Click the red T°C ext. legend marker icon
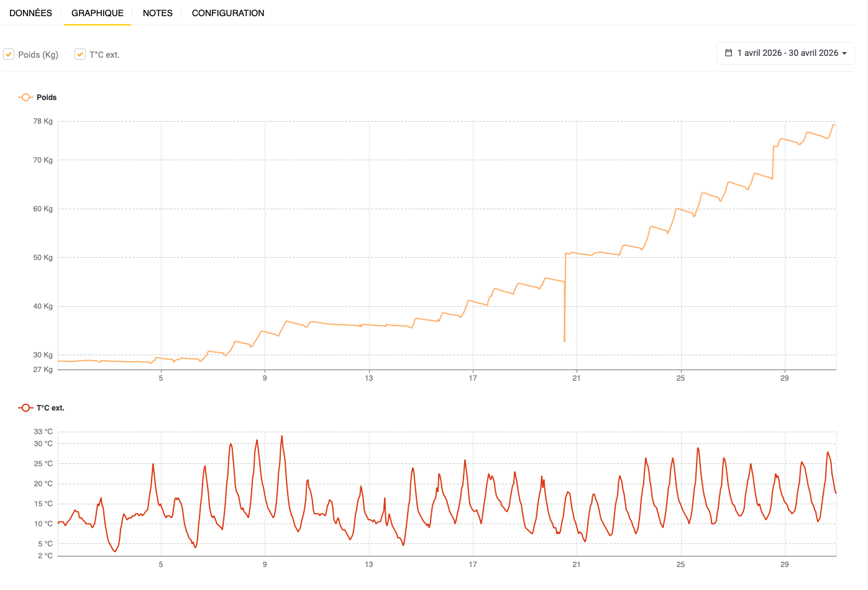 point(25,408)
